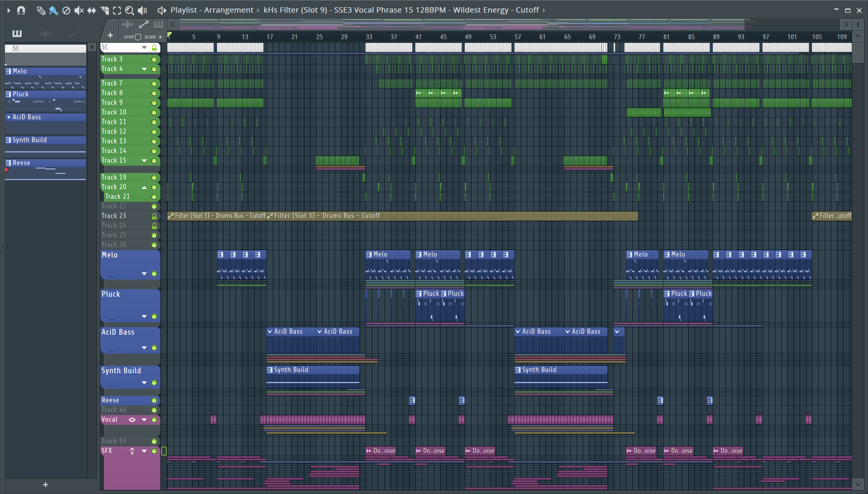Mute the Vocal track
Viewport: 868px width, 494px height.
pyautogui.click(x=154, y=420)
